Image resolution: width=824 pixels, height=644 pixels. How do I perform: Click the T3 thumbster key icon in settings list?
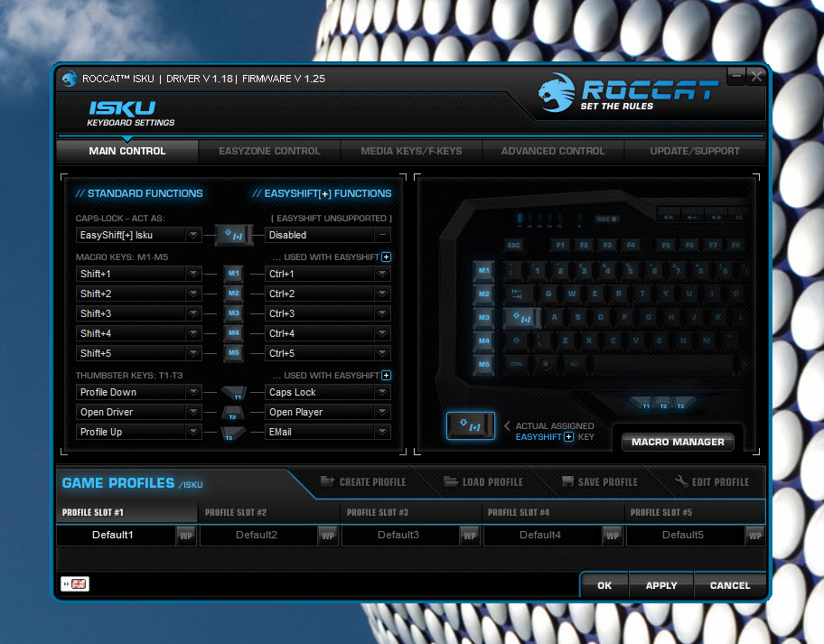point(233,433)
